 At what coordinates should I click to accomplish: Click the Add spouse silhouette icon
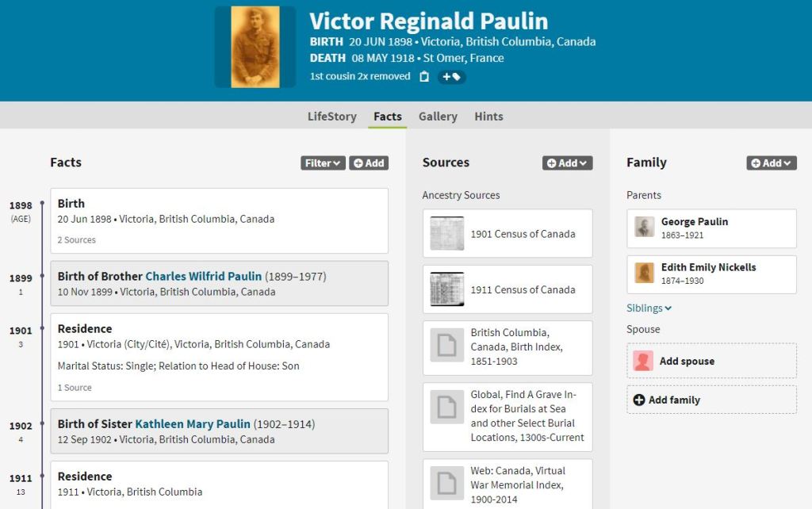click(643, 362)
